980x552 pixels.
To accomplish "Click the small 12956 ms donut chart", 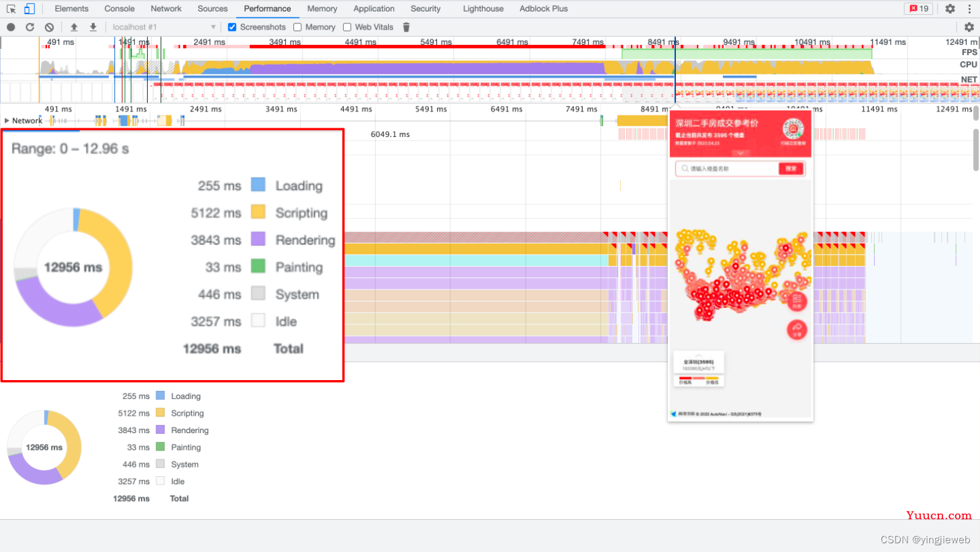I will click(x=44, y=447).
